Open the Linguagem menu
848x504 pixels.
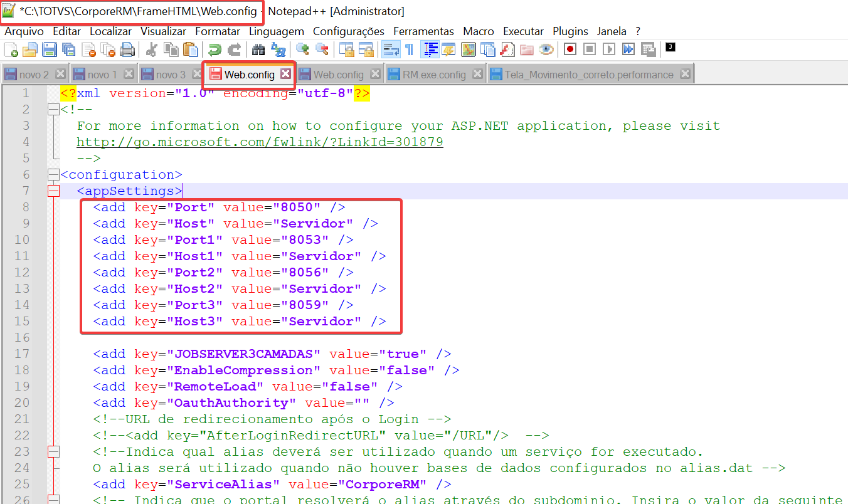pos(276,31)
